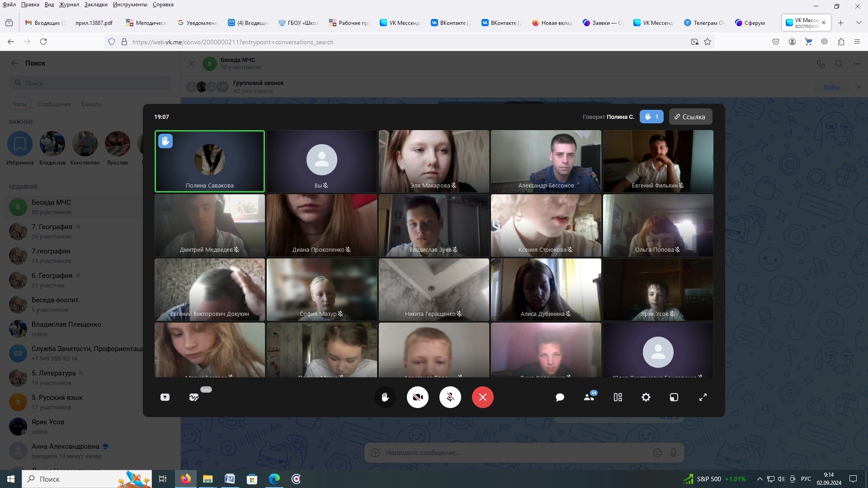This screenshot has height=488, width=868.
Task: Change call grid layout icon
Action: point(618,397)
